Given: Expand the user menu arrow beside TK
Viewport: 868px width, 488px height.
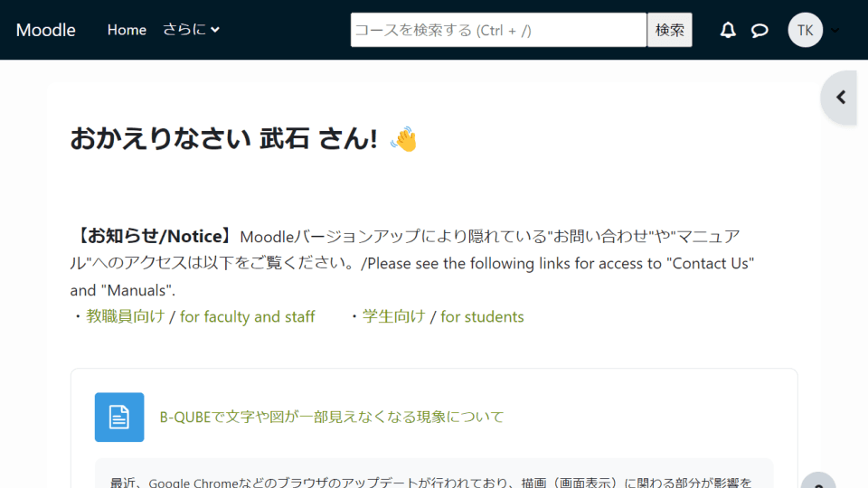Looking at the screenshot, I should coord(835,30).
